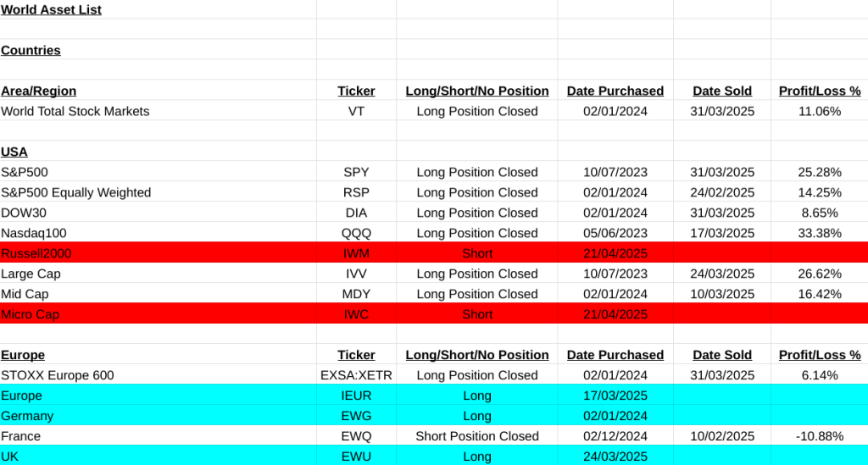Click the Nasdaq100 profit value 33.38%

point(819,233)
